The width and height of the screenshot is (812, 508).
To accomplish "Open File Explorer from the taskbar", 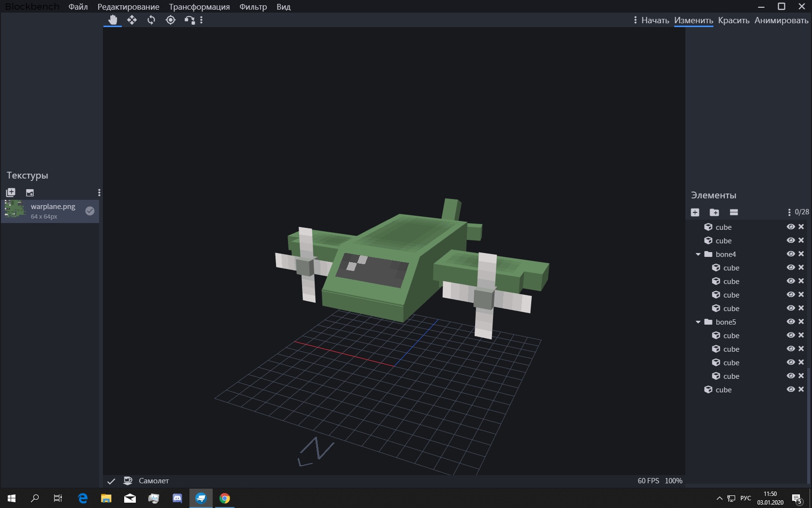I will (x=106, y=498).
